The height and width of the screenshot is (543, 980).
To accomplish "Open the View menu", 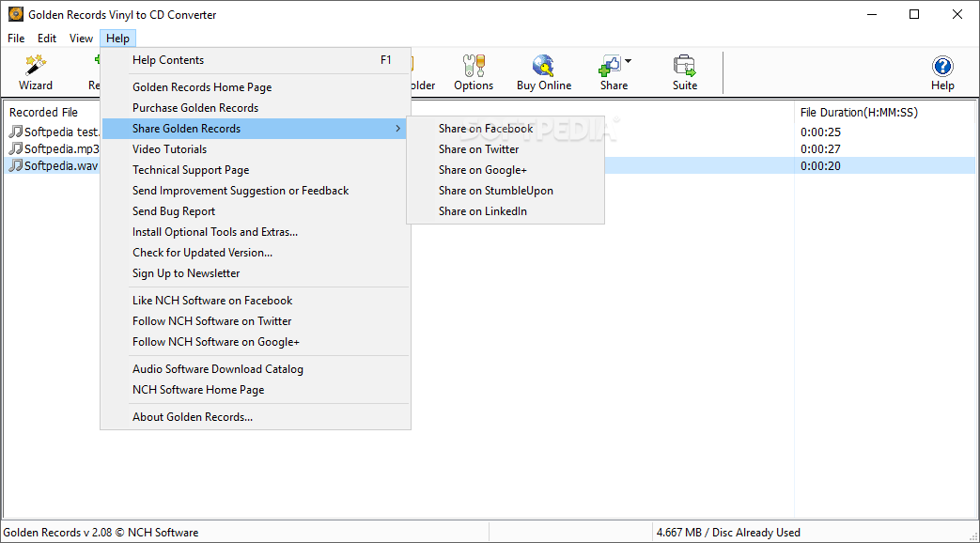I will coord(81,39).
